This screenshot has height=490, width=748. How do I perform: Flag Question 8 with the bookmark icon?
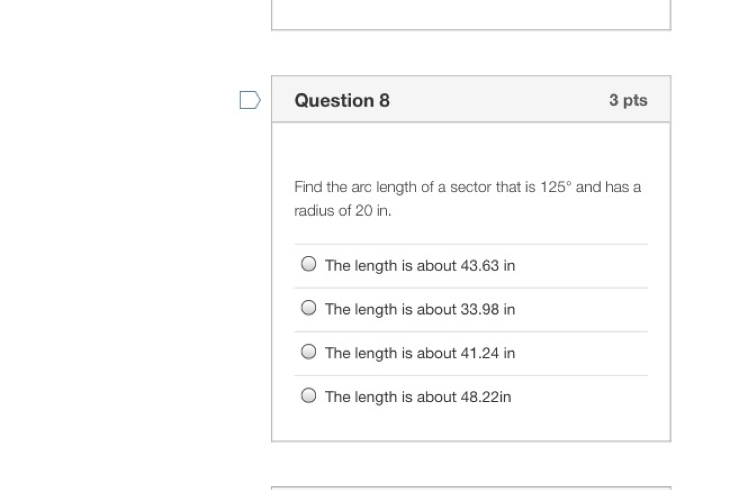250,100
